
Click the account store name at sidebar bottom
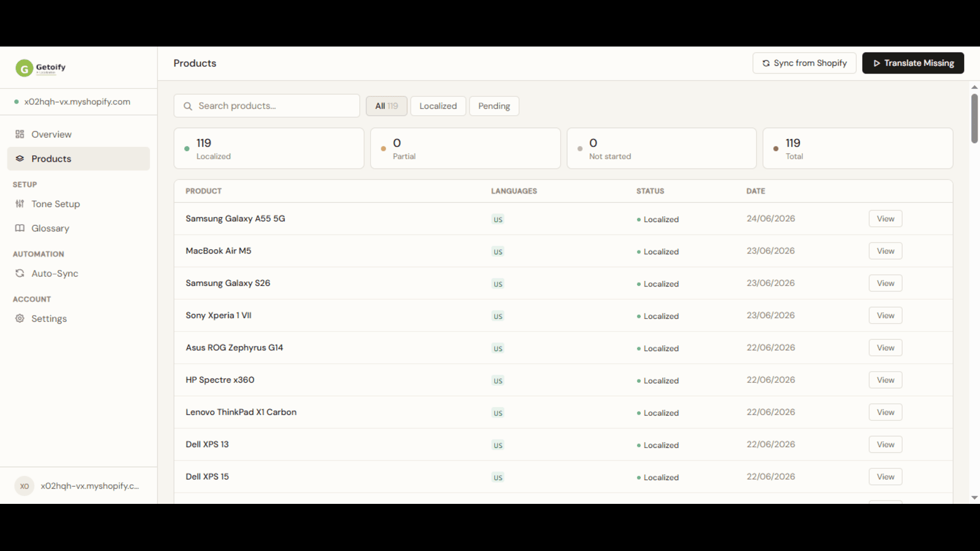90,486
